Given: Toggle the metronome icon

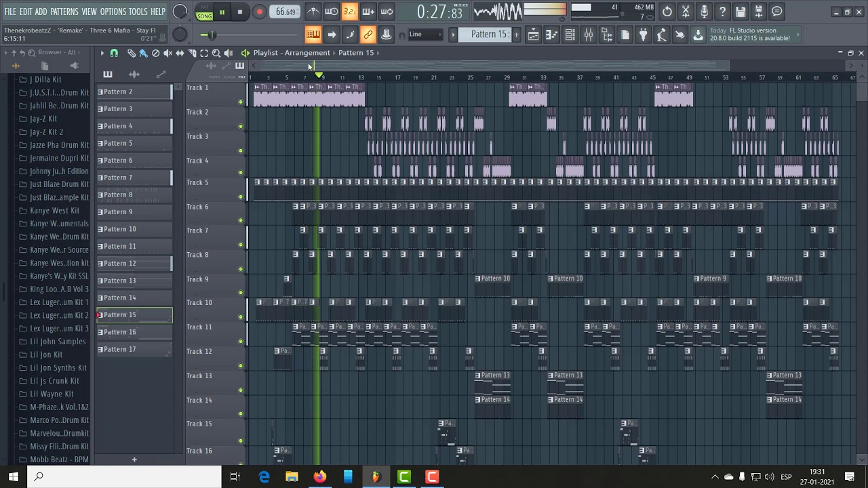Looking at the screenshot, I should [313, 12].
